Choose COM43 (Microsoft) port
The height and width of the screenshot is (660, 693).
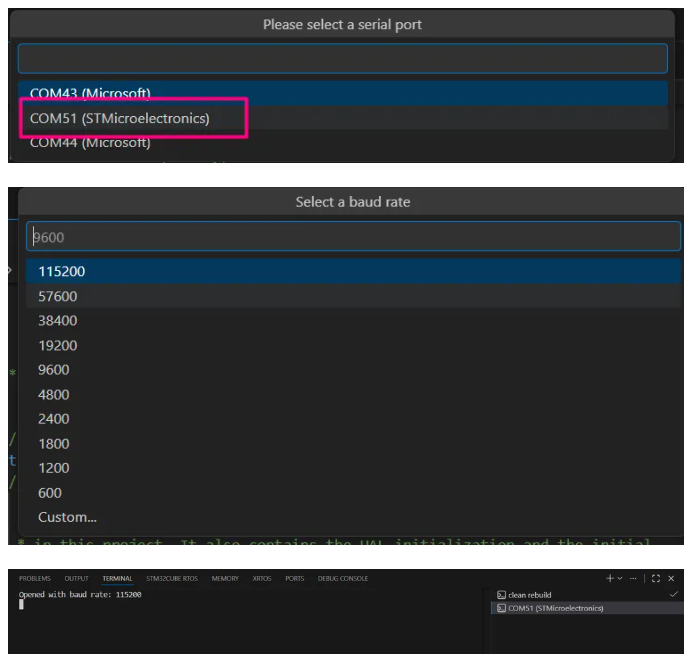(343, 93)
